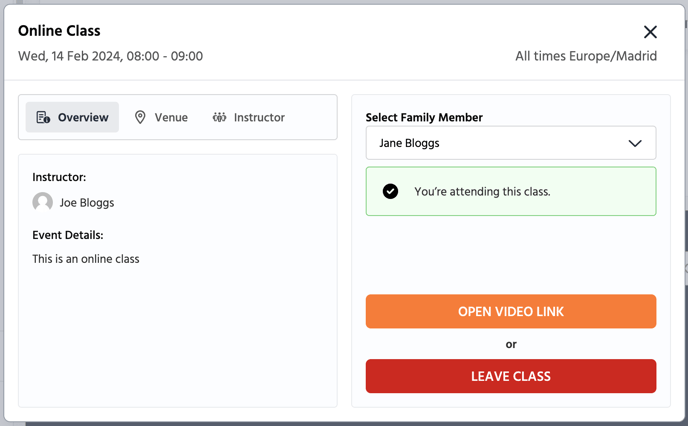Click the All times Europe/Madrid label
688x426 pixels.
click(586, 56)
